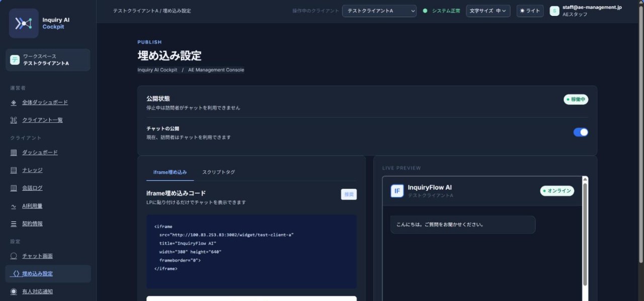This screenshot has height=301, width=644.
Task: Click the クライアント一覧 sidebar icon
Action: tap(14, 120)
